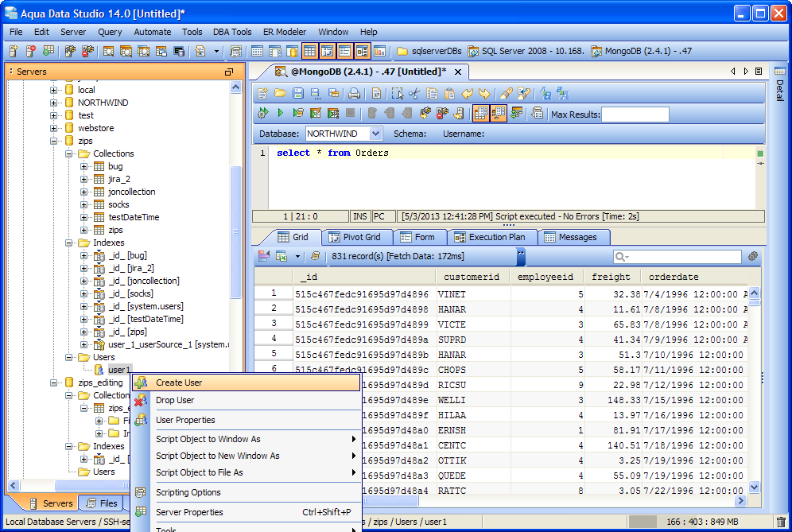Click the scissors cut icon

[x=414, y=94]
